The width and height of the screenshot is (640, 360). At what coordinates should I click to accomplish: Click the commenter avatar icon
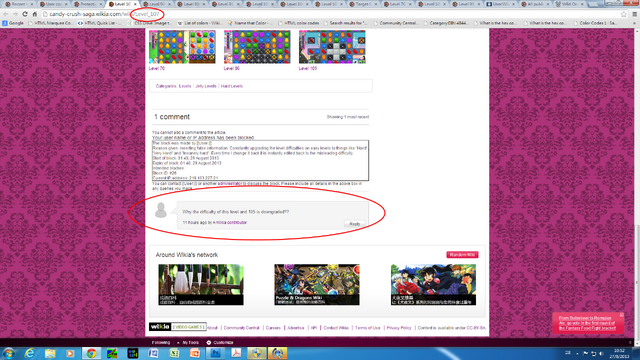coord(161,210)
